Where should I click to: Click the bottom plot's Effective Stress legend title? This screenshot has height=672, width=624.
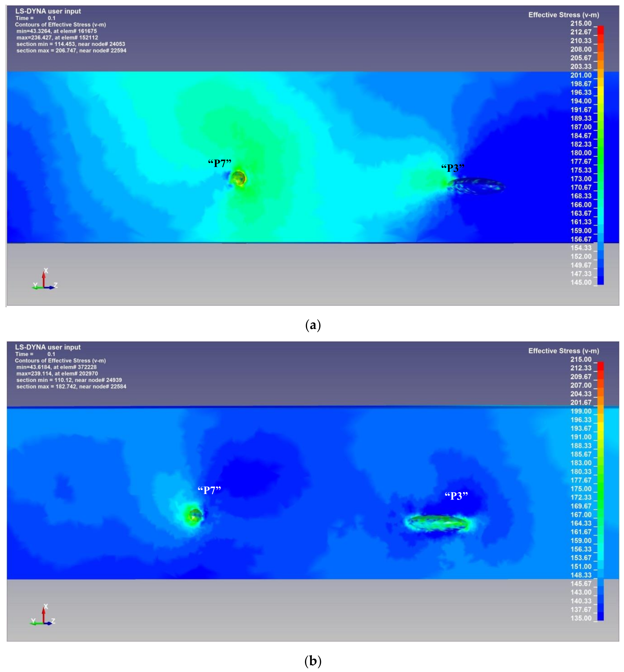point(564,351)
